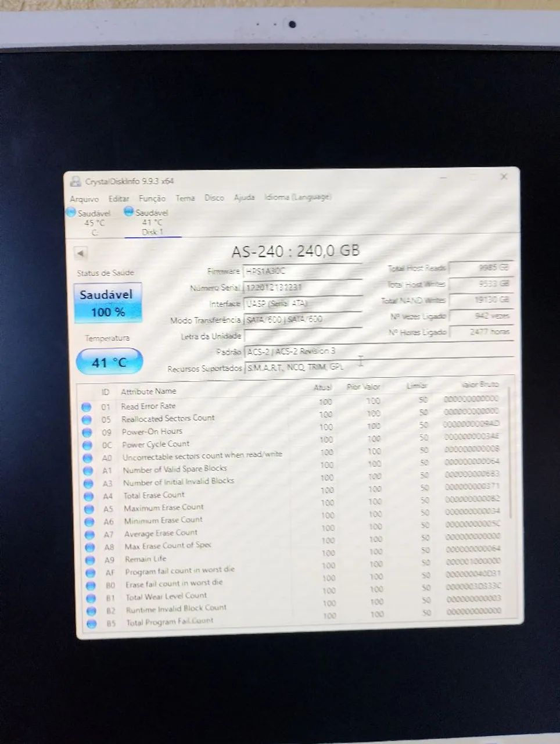This screenshot has height=744, width=560.
Task: Select the Total Wear Level Count row text
Action: point(166,596)
